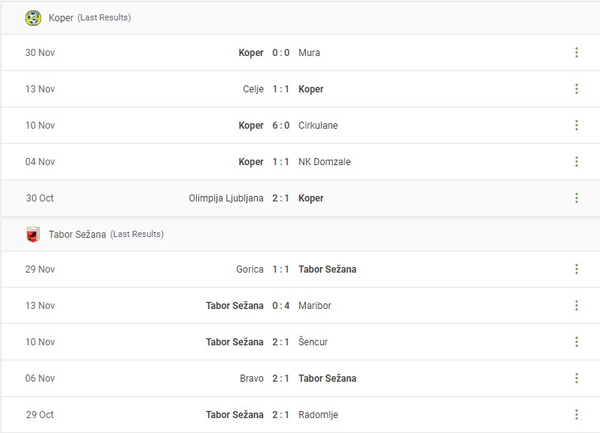Open three-dot menu for Tabor Sežana vs Maribor

point(576,305)
